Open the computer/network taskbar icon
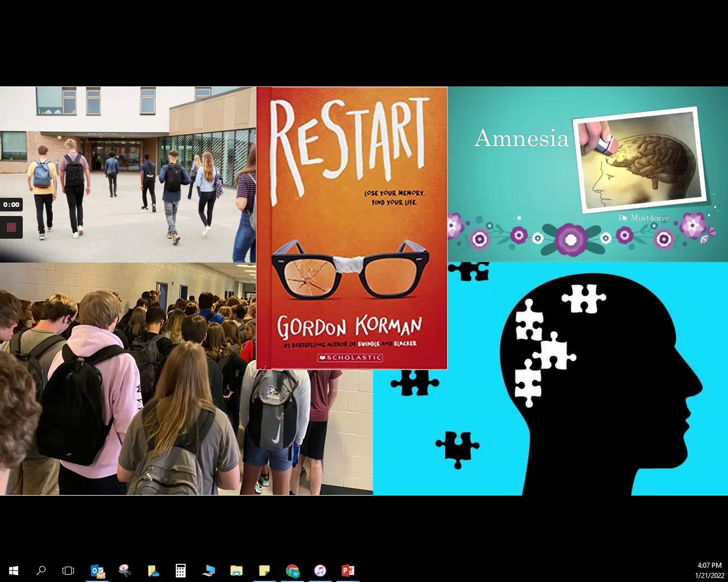This screenshot has width=728, height=582. 209,571
